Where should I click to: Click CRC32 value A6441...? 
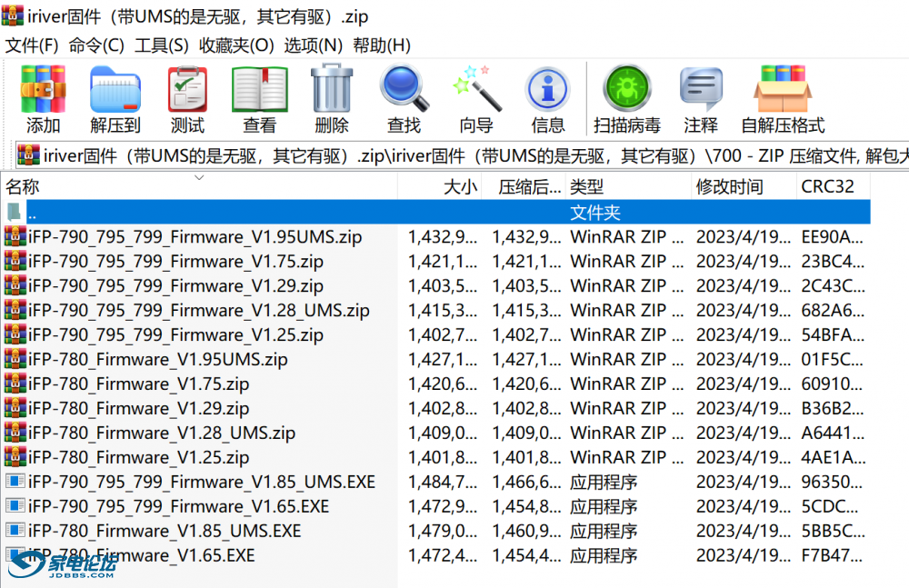[833, 433]
